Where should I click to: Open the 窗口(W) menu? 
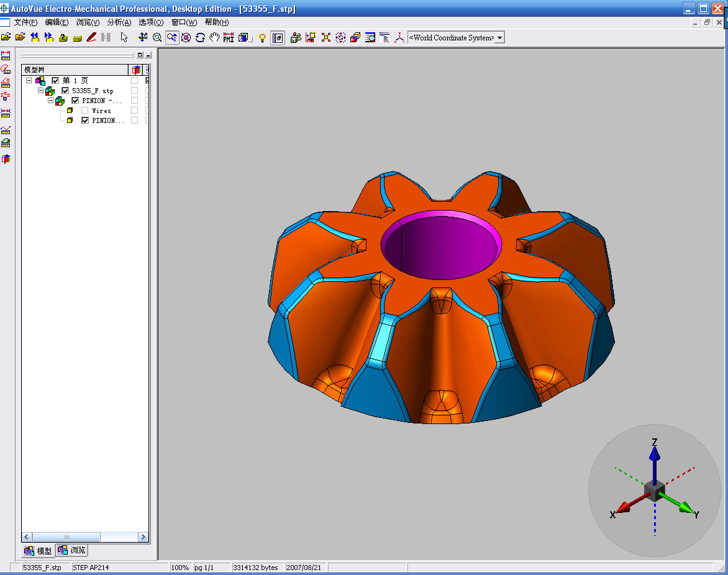(x=184, y=22)
